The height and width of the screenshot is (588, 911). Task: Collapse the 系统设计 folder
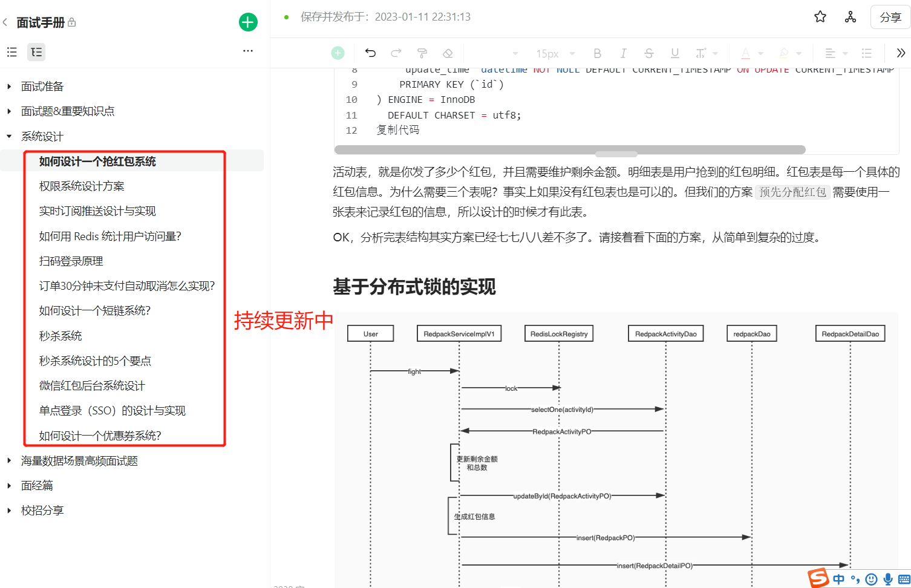pos(9,137)
